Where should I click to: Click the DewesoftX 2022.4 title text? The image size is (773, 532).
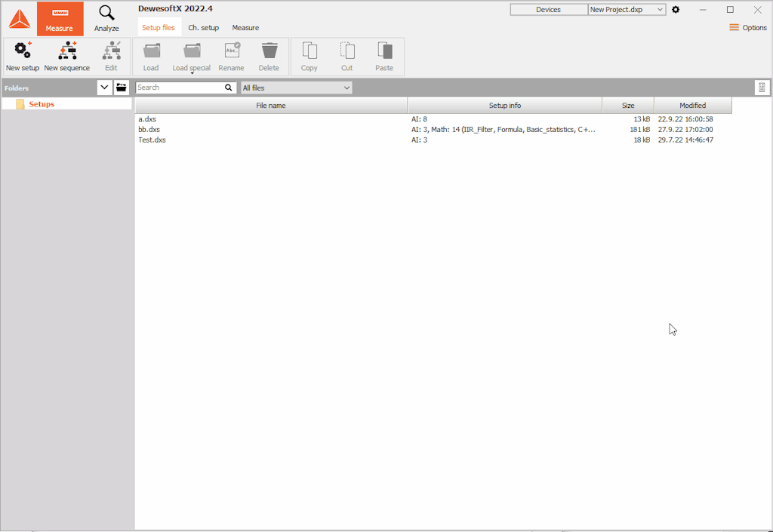pos(175,9)
